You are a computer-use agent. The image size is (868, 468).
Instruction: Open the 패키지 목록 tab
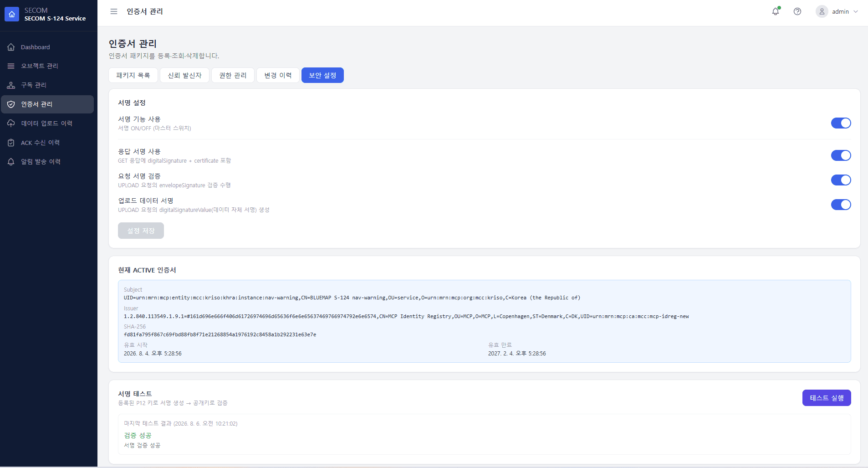133,75
